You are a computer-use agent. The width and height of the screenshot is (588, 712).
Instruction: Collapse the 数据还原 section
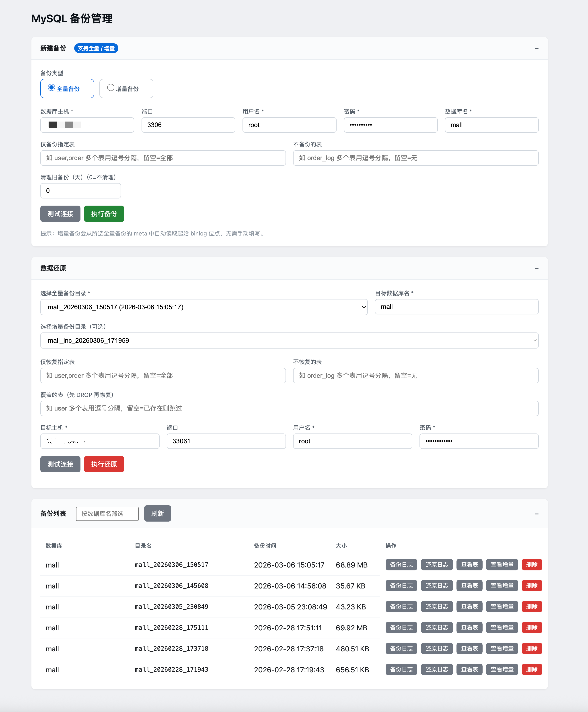tap(537, 268)
